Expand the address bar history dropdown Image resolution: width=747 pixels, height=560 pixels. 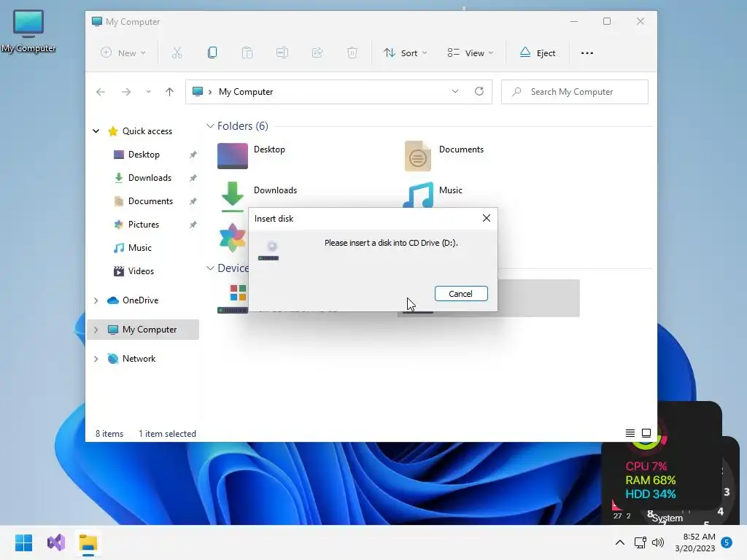455,91
